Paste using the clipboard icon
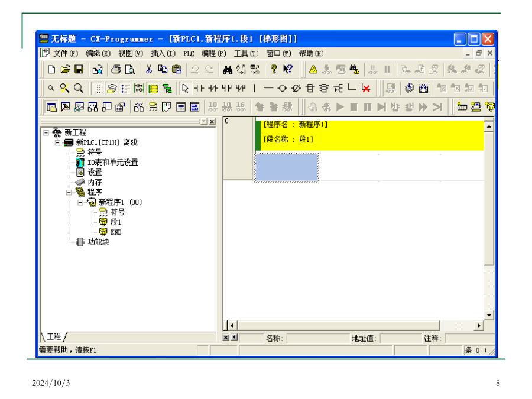This screenshot has width=532, height=399. click(177, 70)
